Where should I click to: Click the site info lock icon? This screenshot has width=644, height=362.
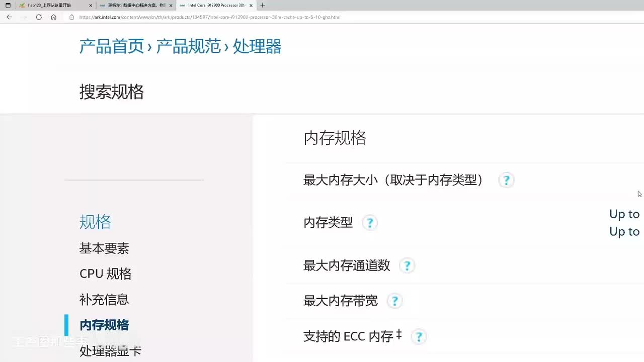pyautogui.click(x=72, y=17)
